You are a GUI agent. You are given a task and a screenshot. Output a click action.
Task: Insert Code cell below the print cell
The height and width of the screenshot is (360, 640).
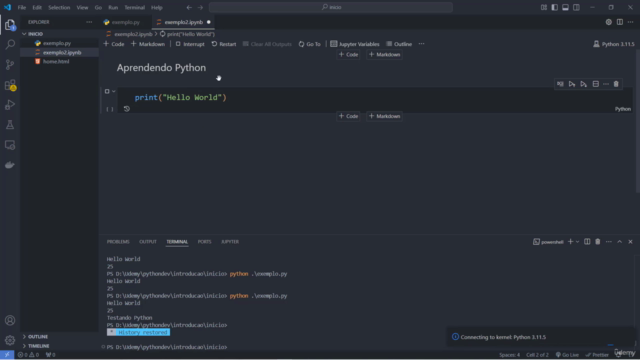tap(348, 116)
